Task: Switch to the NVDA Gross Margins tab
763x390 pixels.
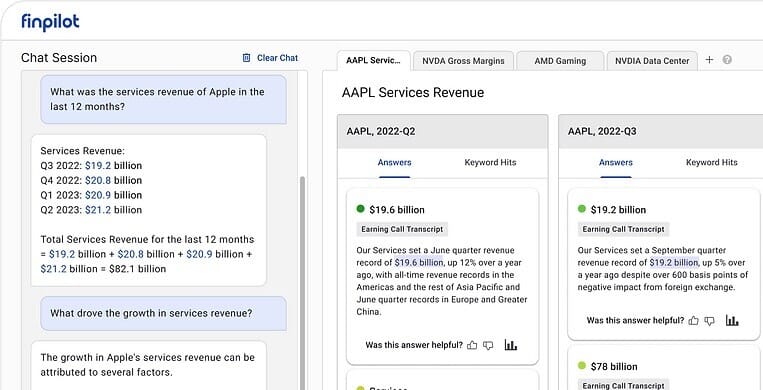Action: pos(463,61)
